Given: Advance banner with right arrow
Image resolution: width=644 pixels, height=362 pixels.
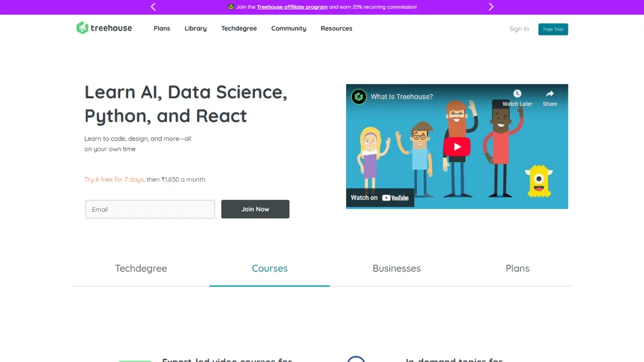Looking at the screenshot, I should (x=491, y=7).
